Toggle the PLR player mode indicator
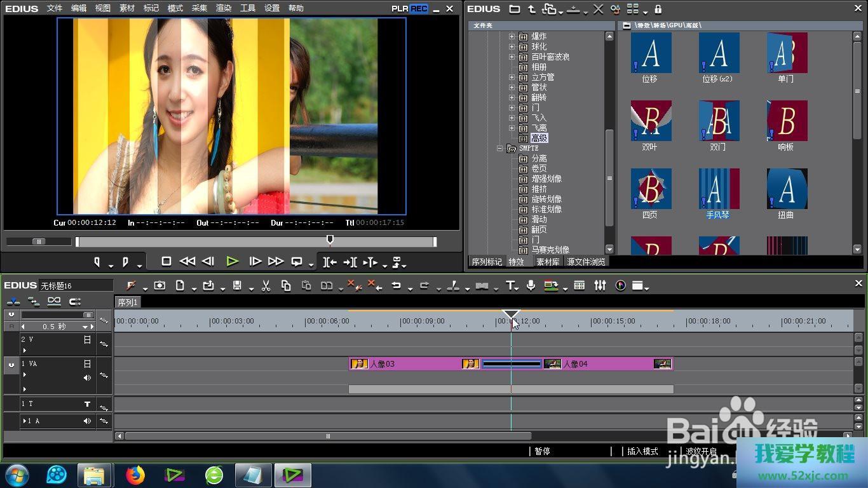Viewport: 868px width, 488px height. [x=400, y=9]
